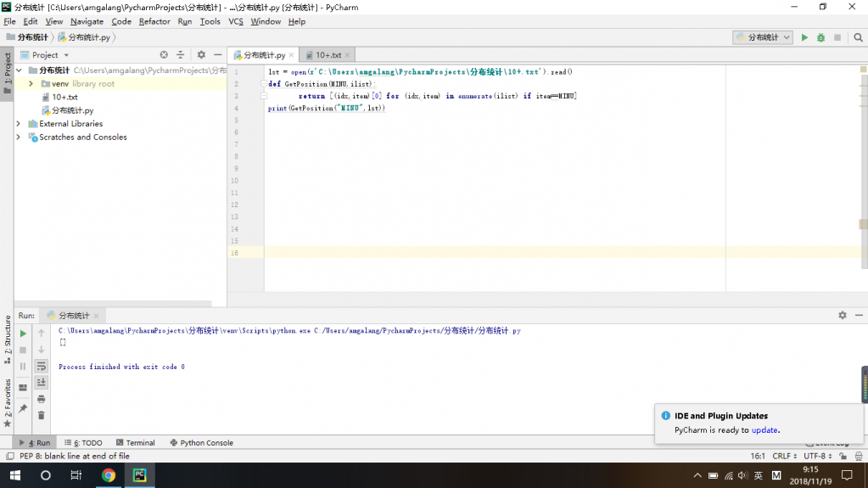This screenshot has width=868, height=488.
Task: Switch to the 10+.txt editor tab
Action: click(x=328, y=55)
